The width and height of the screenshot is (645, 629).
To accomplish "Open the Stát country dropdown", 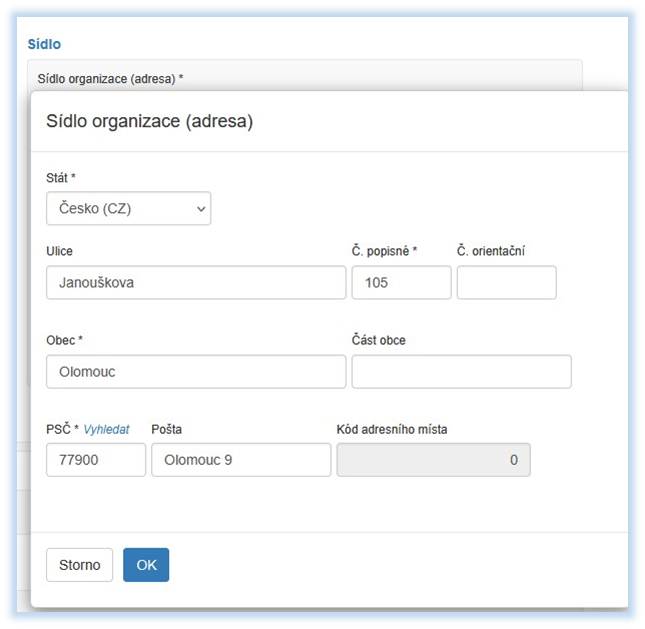I will (128, 209).
